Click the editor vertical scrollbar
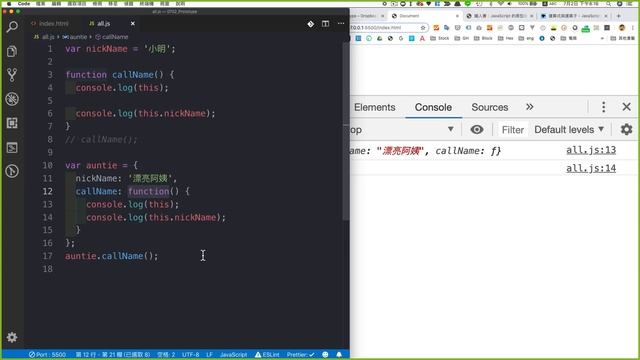This screenshot has height=360, width=640. [346, 131]
